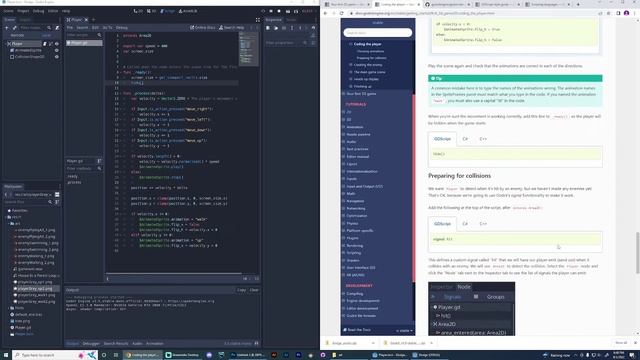
Task: Switch to the 3D workspace
Action: pyautogui.click(x=151, y=11)
